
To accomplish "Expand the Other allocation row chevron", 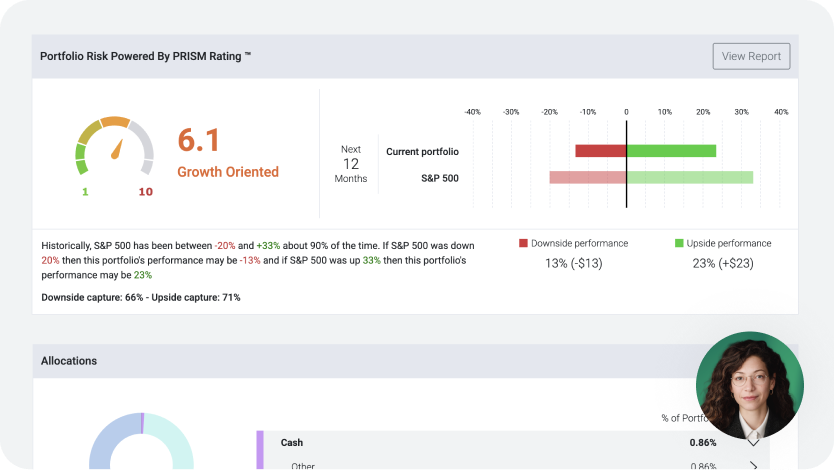I will pyautogui.click(x=753, y=465).
